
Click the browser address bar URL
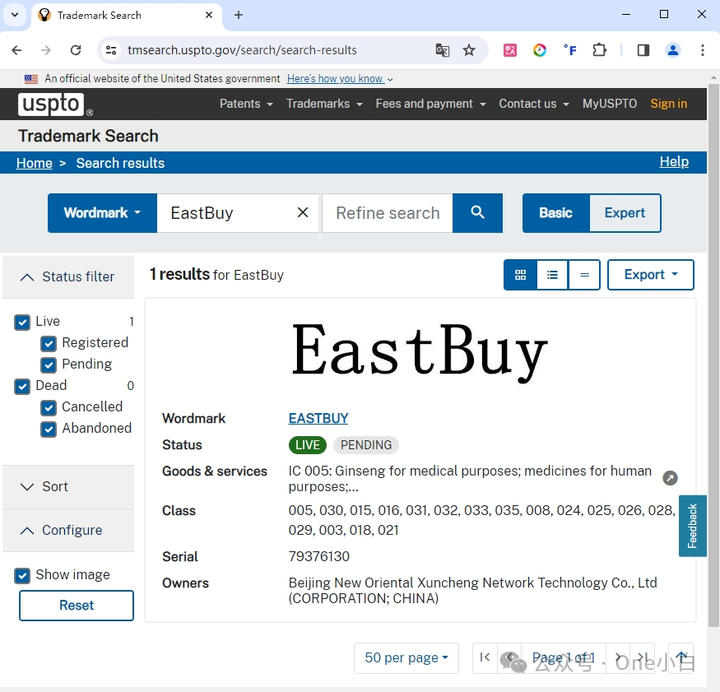pos(242,50)
